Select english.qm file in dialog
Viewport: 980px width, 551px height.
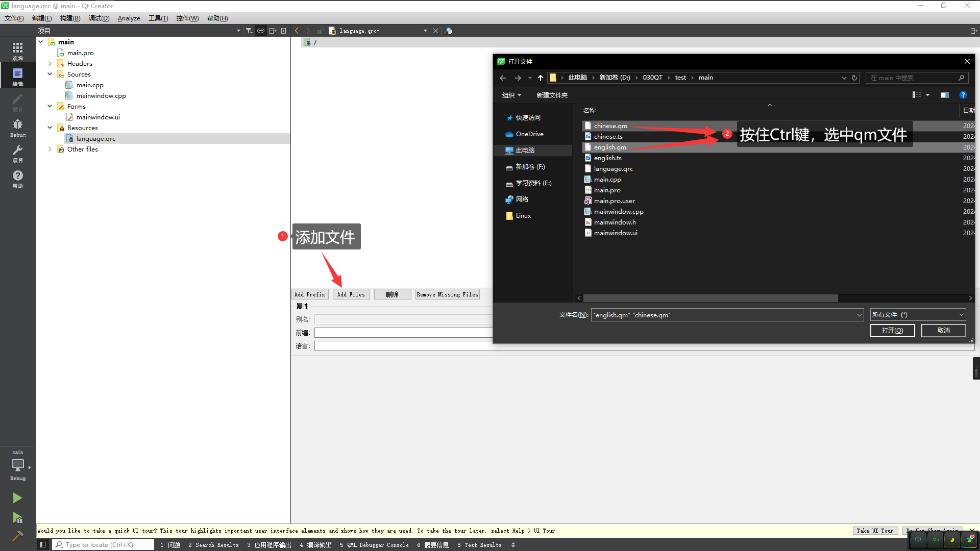(x=610, y=146)
